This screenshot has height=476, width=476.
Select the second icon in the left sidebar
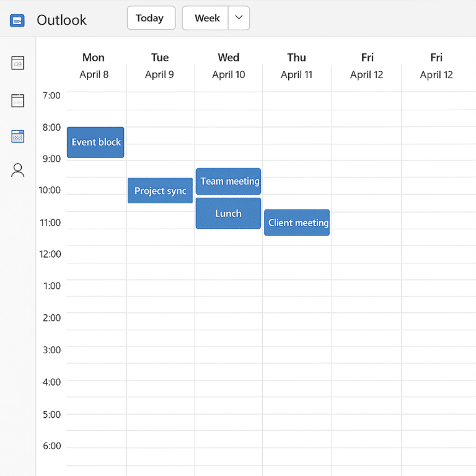[18, 100]
